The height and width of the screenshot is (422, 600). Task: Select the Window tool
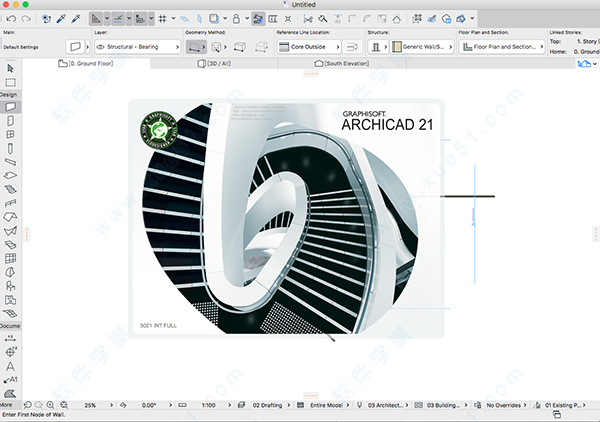(10, 134)
